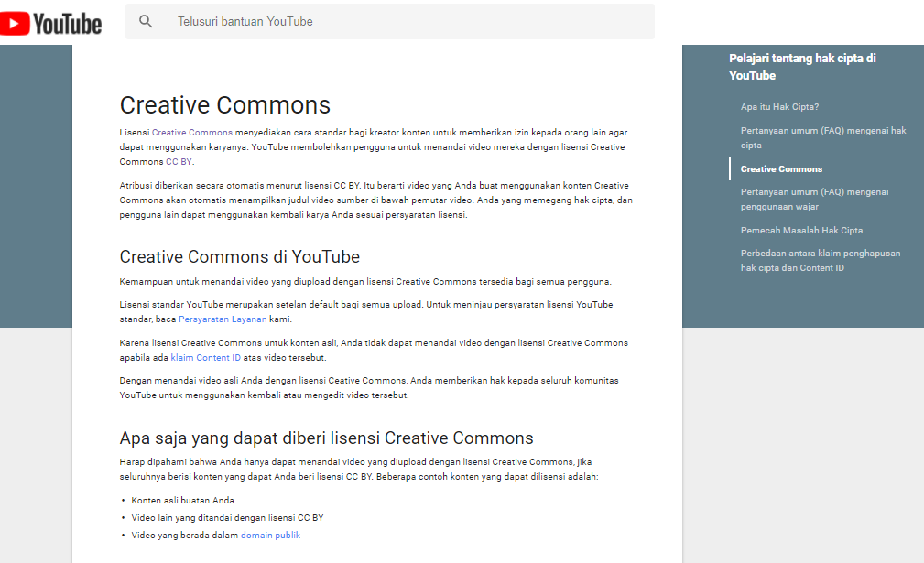Click the 'Video lain yang ditandai' bullet item
The image size is (924, 563).
pyautogui.click(x=227, y=518)
